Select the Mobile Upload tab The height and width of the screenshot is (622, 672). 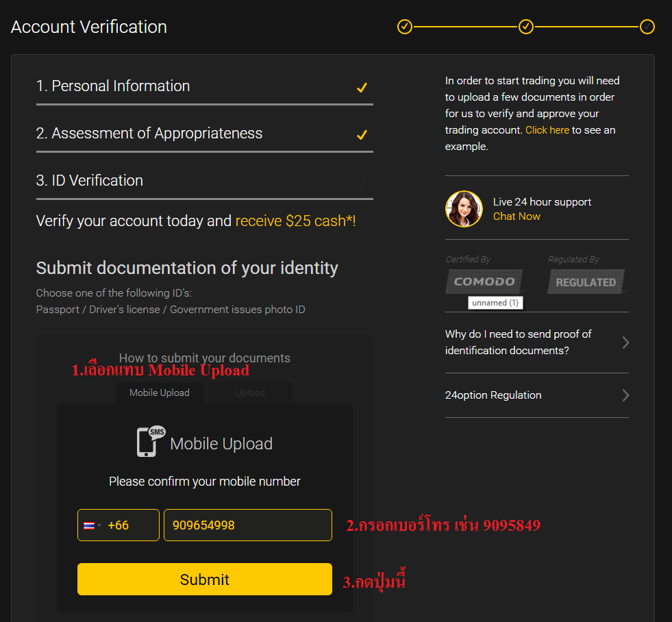click(x=160, y=393)
